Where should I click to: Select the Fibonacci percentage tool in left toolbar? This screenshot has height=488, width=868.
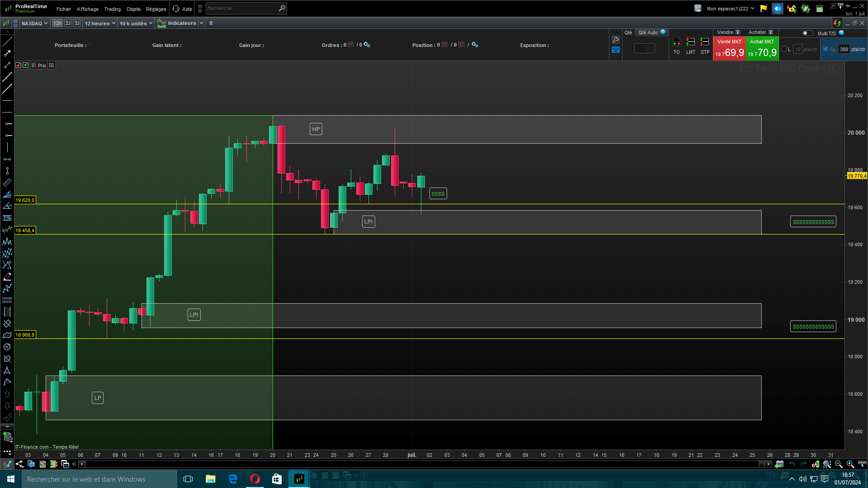7,218
